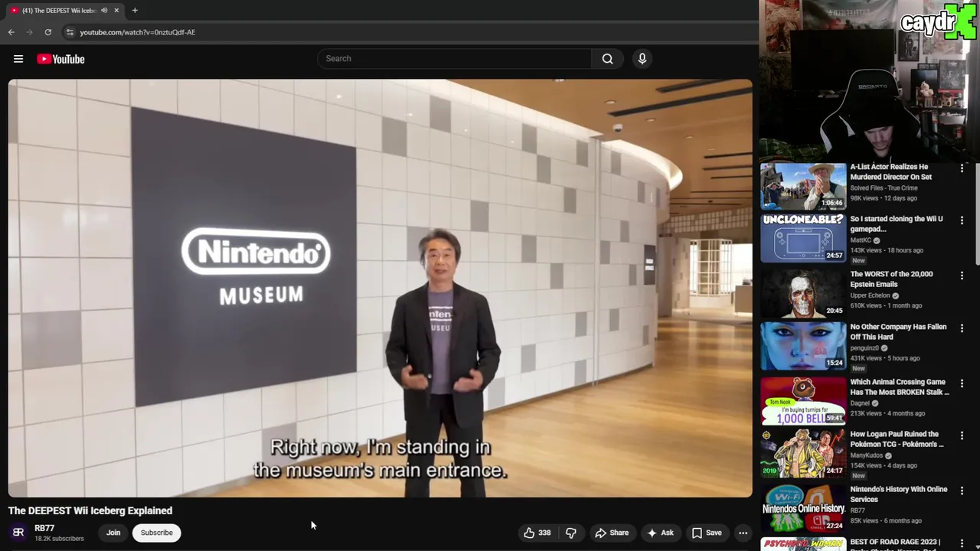Open options for A-List Actor video
The image size is (980, 551).
962,168
